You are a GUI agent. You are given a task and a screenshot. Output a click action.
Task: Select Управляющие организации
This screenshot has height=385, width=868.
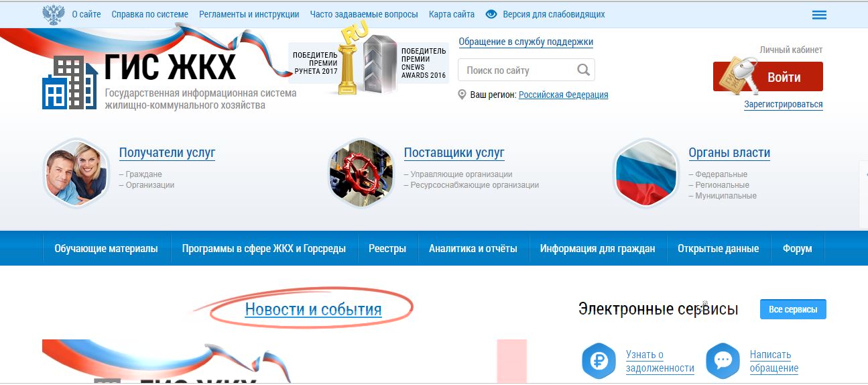(x=461, y=174)
